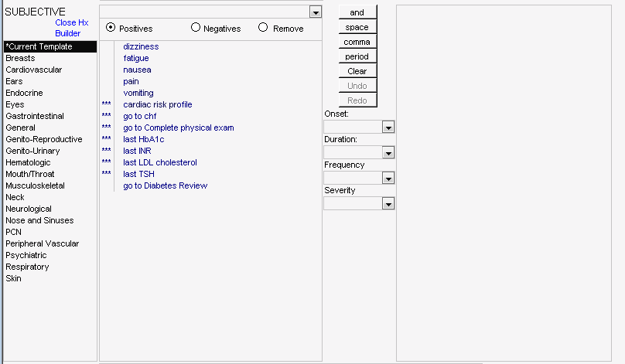This screenshot has height=364, width=625.
Task: Click the Clear button
Action: (357, 71)
